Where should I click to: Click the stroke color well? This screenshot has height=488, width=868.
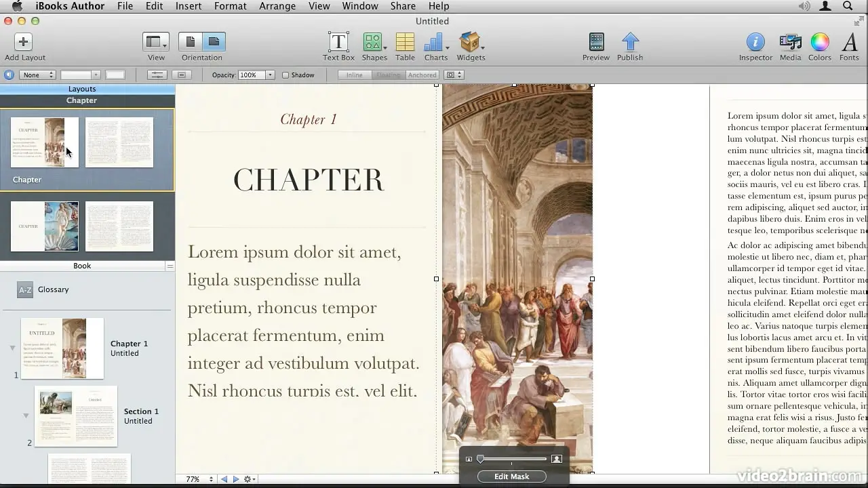[x=115, y=75]
